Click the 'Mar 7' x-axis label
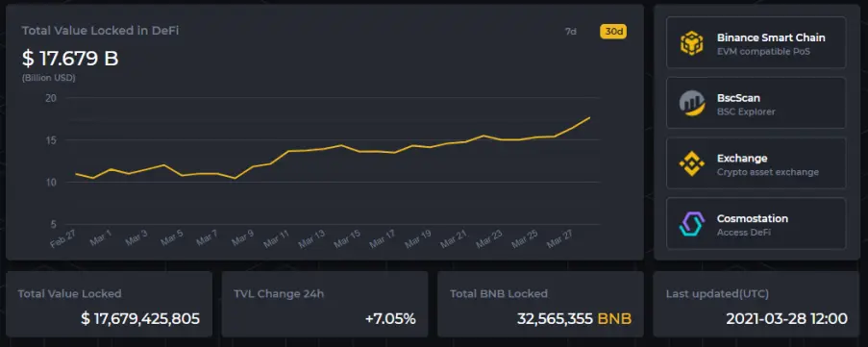This screenshot has width=868, height=347. 207,237
